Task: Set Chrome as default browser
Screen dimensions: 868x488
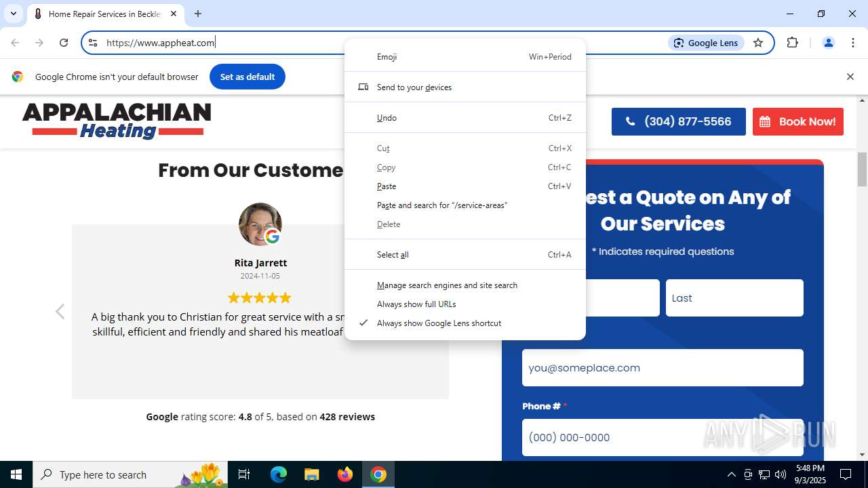Action: [248, 77]
